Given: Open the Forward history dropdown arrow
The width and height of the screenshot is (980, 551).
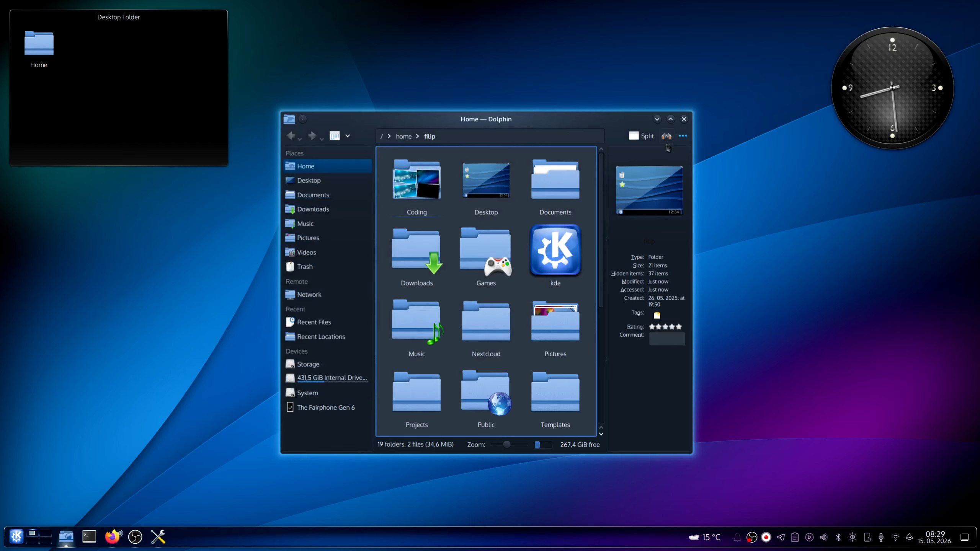Looking at the screenshot, I should coord(322,139).
